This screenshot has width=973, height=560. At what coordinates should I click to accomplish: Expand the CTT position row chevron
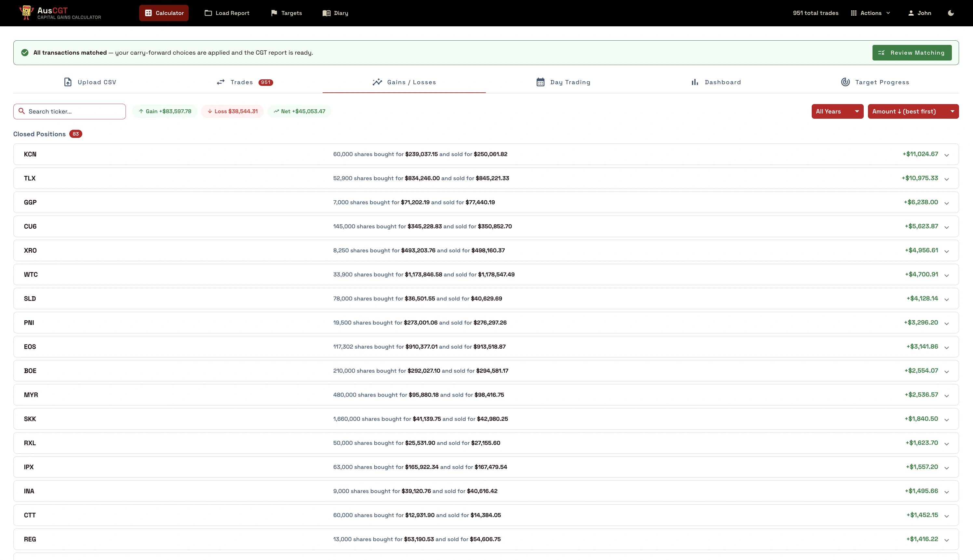coord(946,516)
